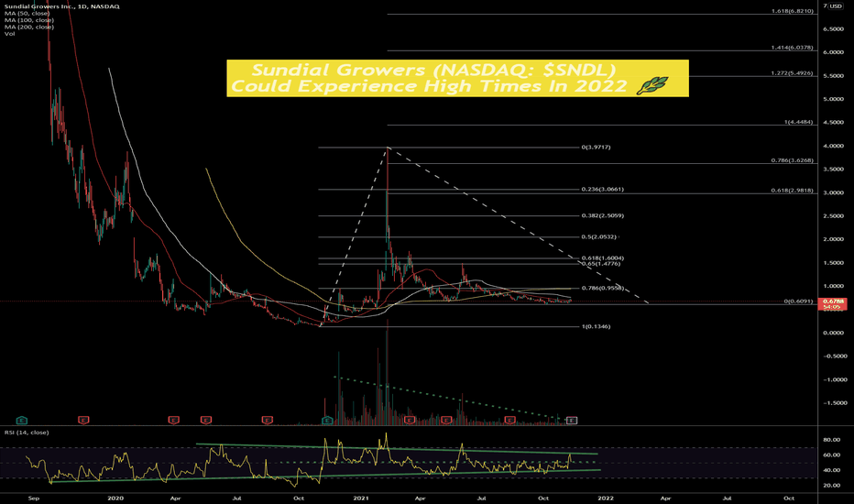854x504 pixels.
Task: Click the 2022 label on time axis
Action: 606,498
